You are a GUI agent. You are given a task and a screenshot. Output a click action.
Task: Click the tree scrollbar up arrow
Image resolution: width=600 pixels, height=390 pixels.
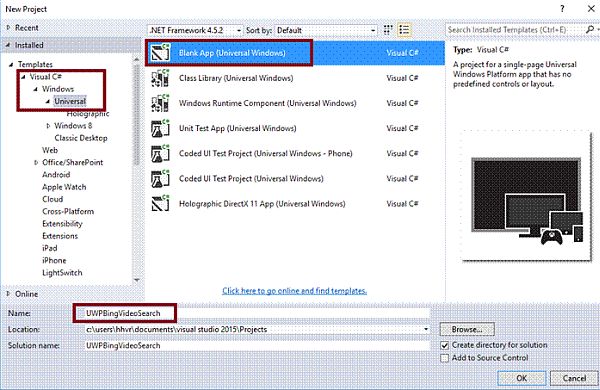[137, 59]
